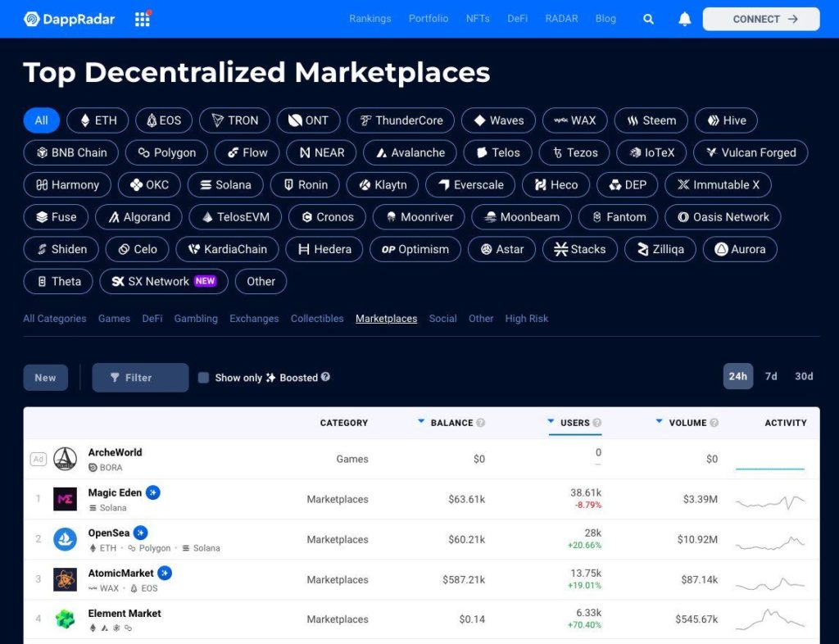Open AtomicMarket dapp link
This screenshot has width=839, height=644.
[x=121, y=573]
